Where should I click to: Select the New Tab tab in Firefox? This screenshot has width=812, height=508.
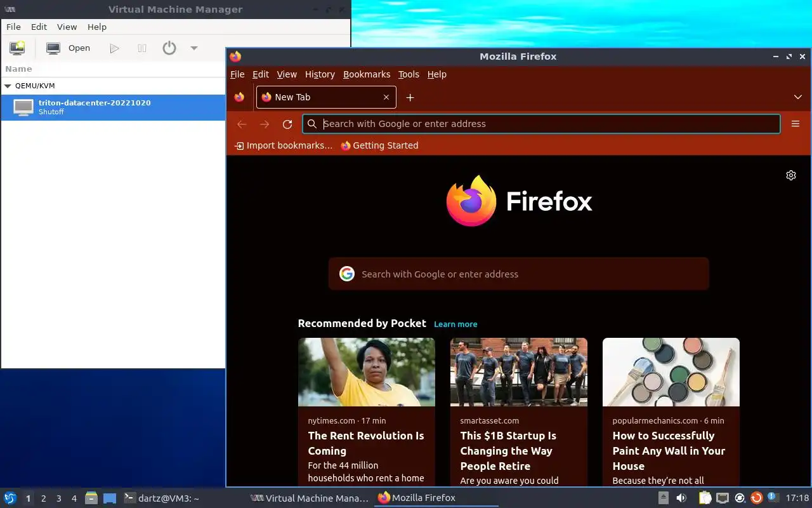click(326, 97)
